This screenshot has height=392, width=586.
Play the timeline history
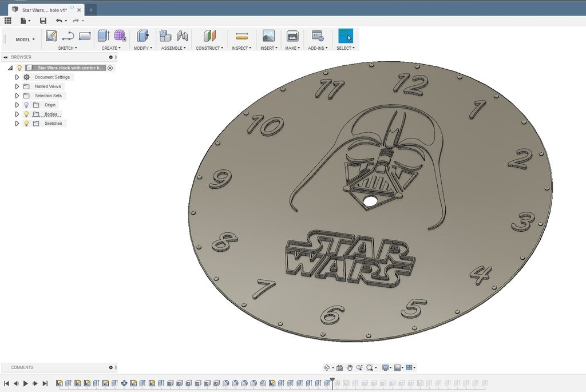(x=26, y=383)
